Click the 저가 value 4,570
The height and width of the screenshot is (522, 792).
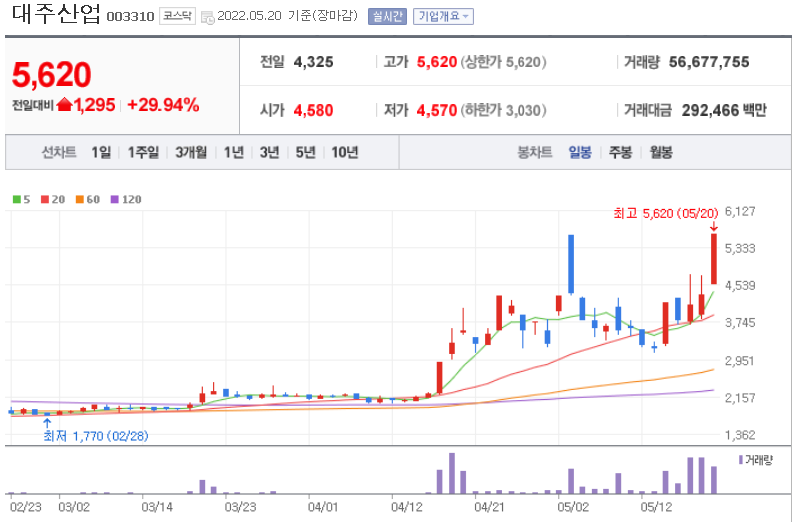pyautogui.click(x=437, y=110)
